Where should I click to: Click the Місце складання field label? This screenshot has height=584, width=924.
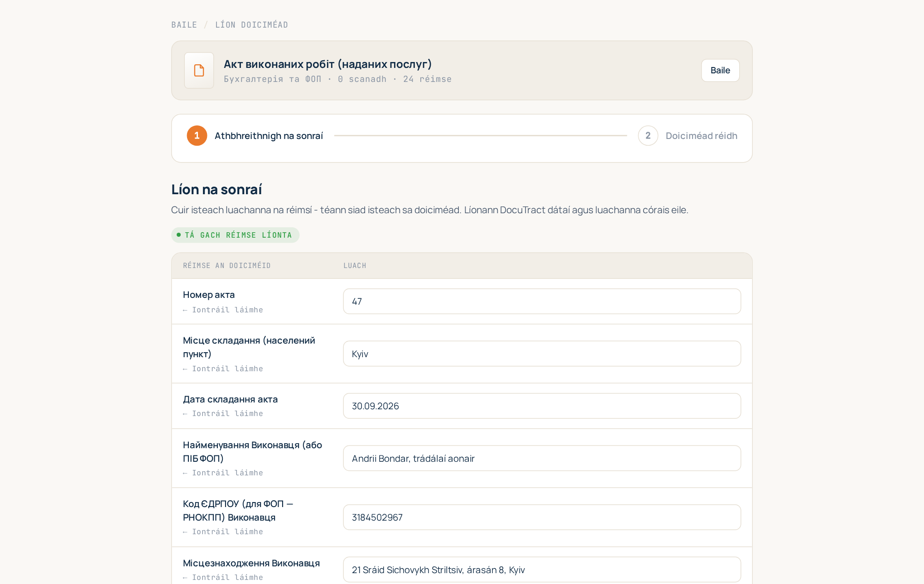(249, 347)
